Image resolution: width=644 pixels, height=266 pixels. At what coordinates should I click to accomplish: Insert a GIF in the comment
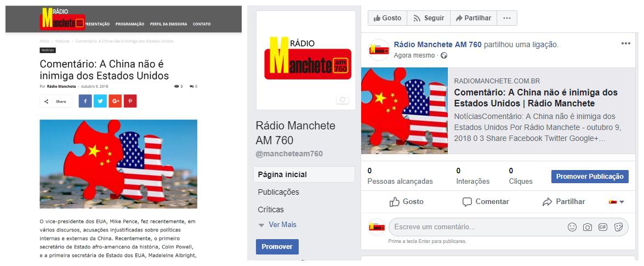602,227
